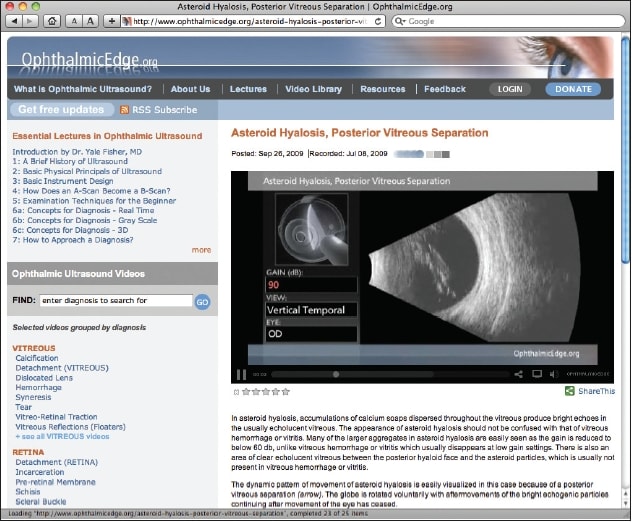Viewport: 632px width, 522px height.
Task: Open A Brief History of Ultrasound lecture
Action: 70,161
